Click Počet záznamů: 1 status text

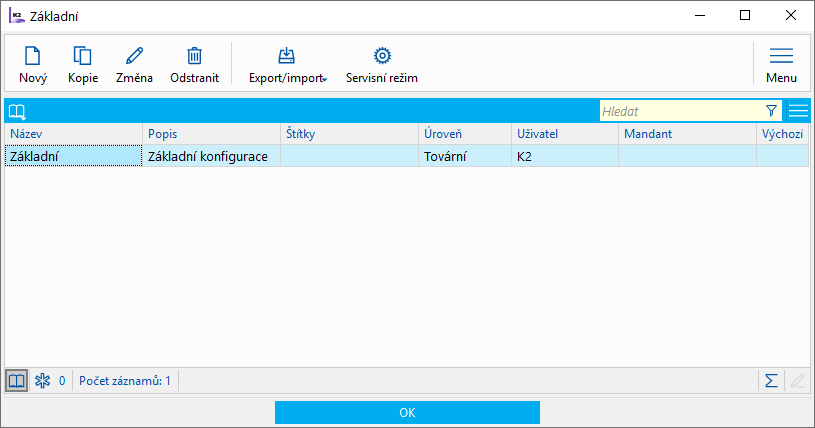(x=125, y=381)
